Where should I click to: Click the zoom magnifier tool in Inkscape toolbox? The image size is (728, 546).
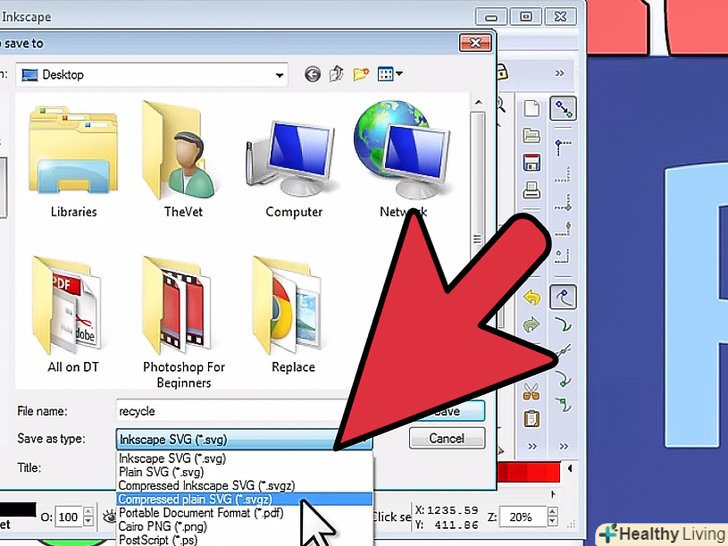501,105
